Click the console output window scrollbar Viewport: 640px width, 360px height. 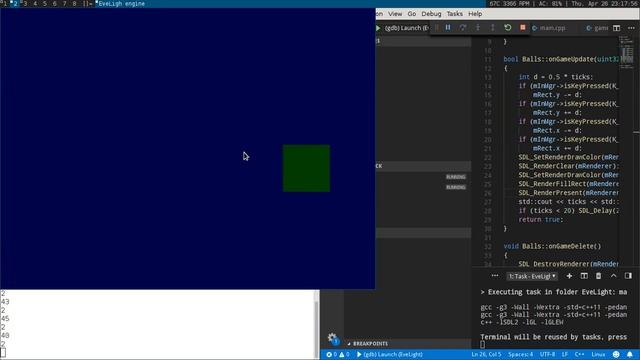(316, 324)
